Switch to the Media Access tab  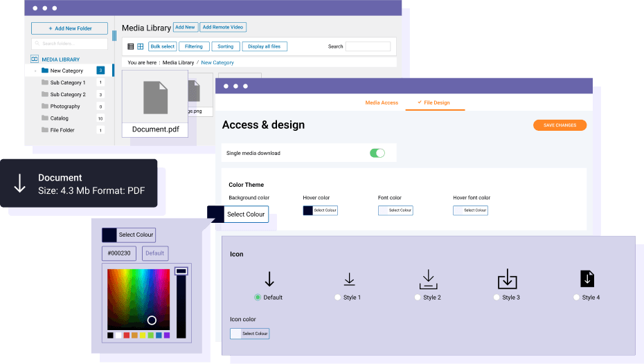click(382, 102)
